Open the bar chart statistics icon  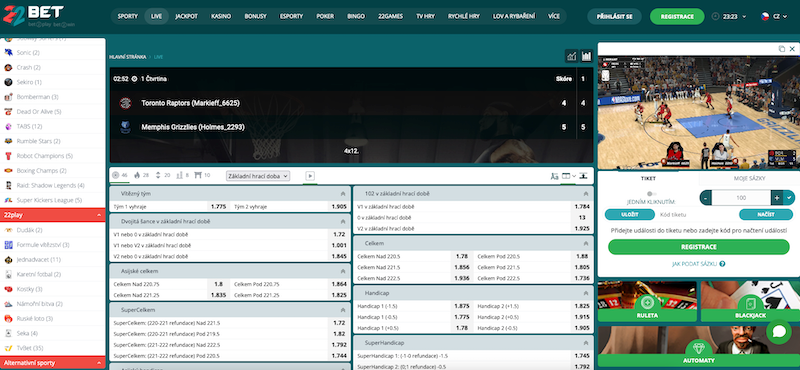[586, 56]
